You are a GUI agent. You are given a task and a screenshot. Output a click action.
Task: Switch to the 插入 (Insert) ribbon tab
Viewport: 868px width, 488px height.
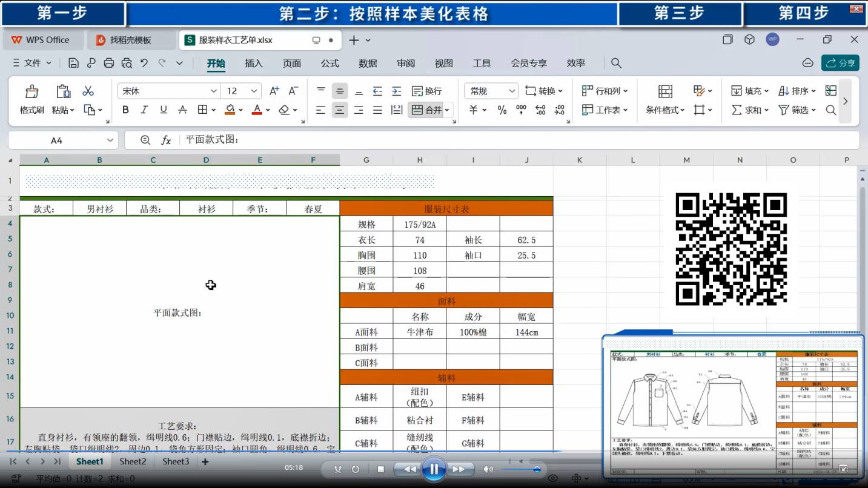click(x=254, y=63)
